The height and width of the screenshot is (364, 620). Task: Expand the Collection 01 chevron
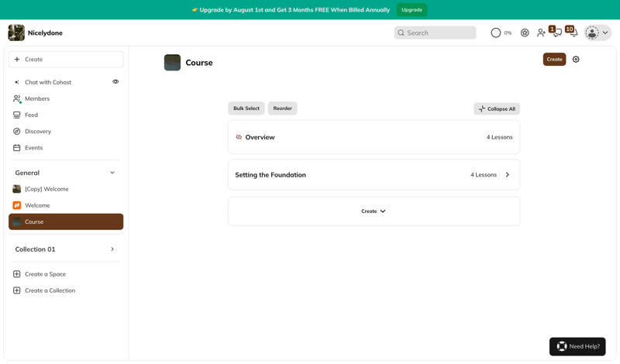tap(112, 249)
